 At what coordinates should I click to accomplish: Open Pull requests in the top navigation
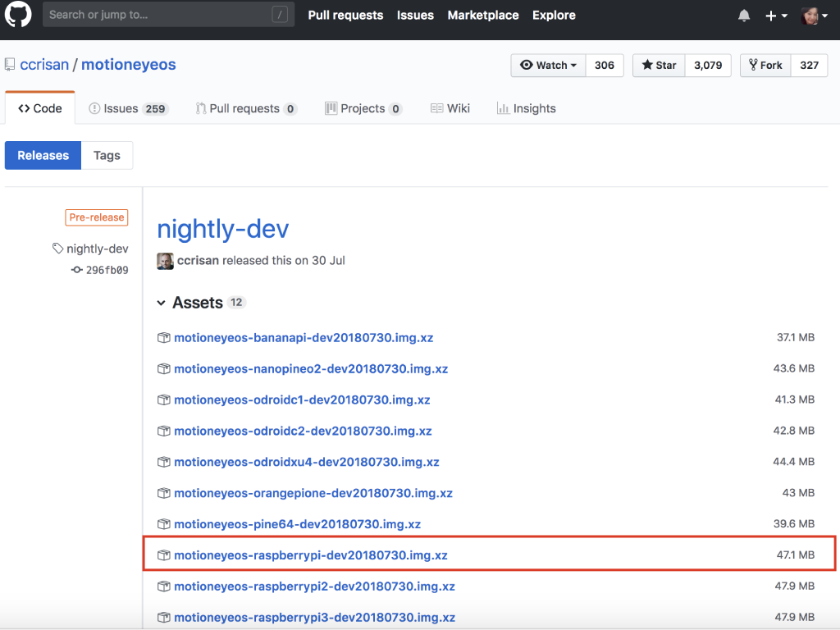tap(345, 15)
